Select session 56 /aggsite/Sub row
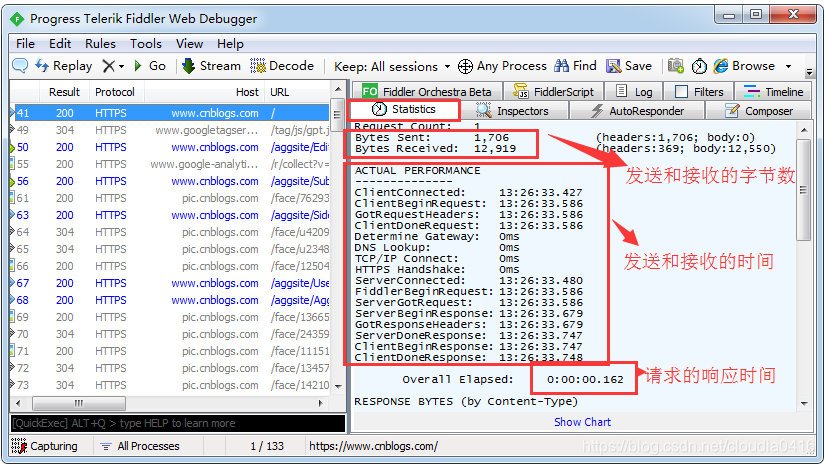 point(169,181)
